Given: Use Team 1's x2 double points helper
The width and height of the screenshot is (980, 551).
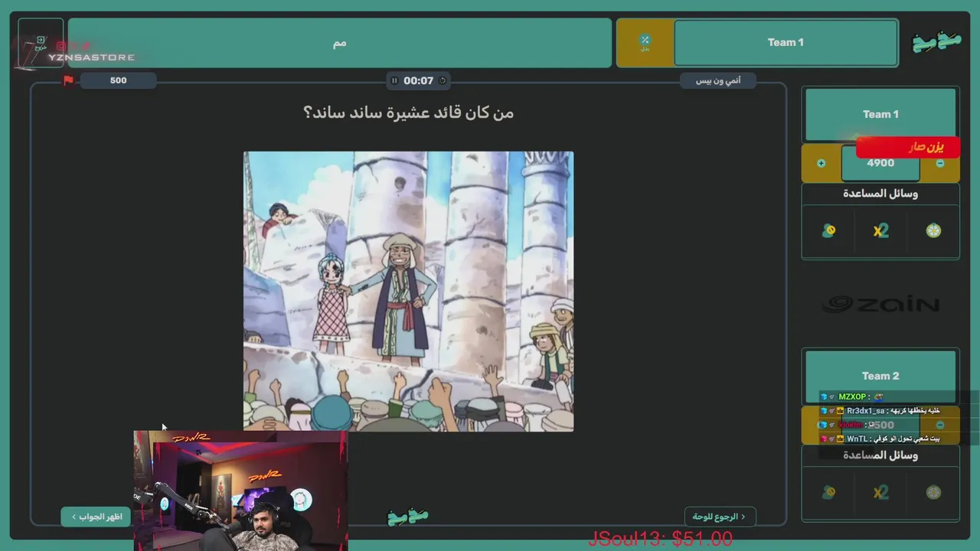Looking at the screenshot, I should [x=880, y=230].
